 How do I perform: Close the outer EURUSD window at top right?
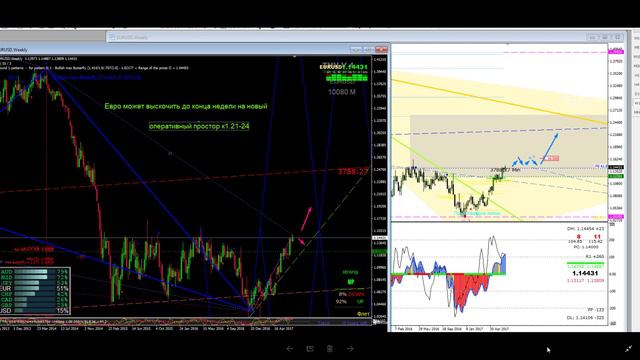[618, 37]
